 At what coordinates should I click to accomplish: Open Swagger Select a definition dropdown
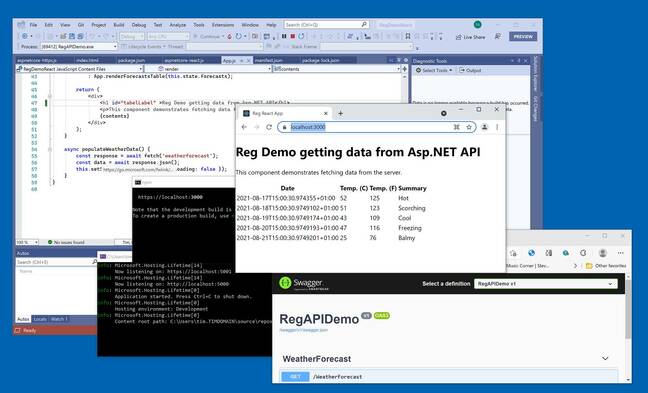tap(546, 284)
